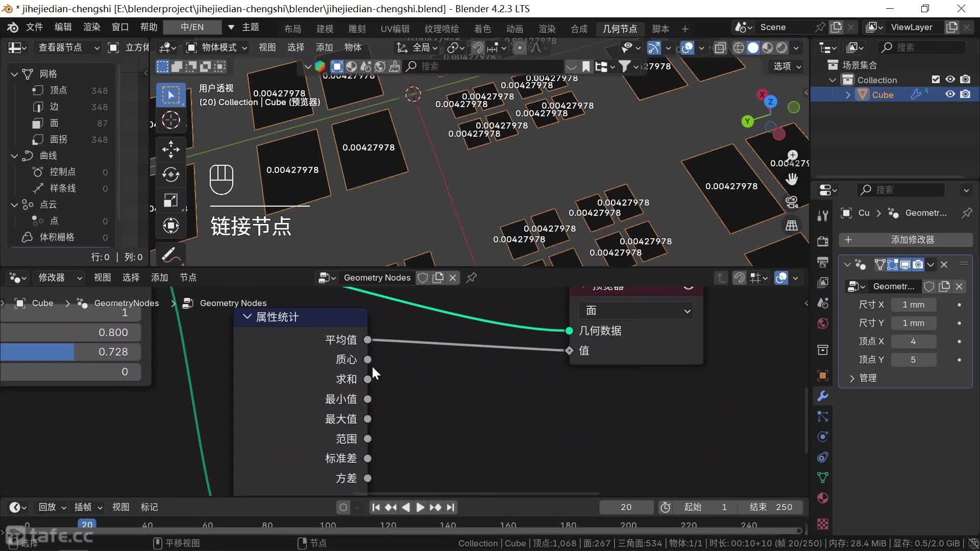Toggle Cube visibility eye in outliner
The image size is (980, 551).
tap(950, 94)
